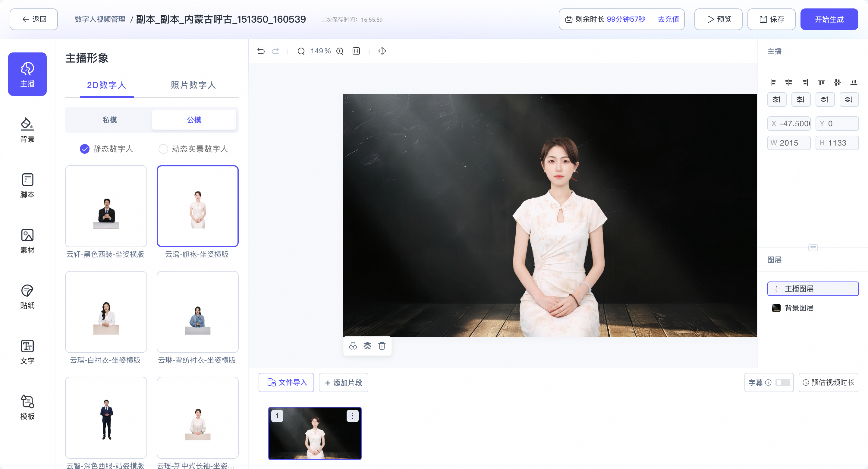Image resolution: width=868 pixels, height=469 pixels.
Task: Select the 主播图层 anchor layer row
Action: 813,289
